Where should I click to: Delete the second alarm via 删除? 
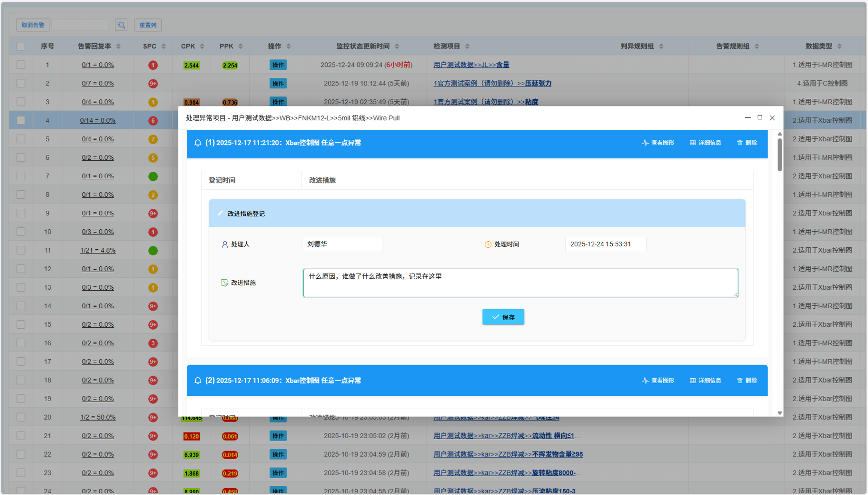tap(747, 381)
